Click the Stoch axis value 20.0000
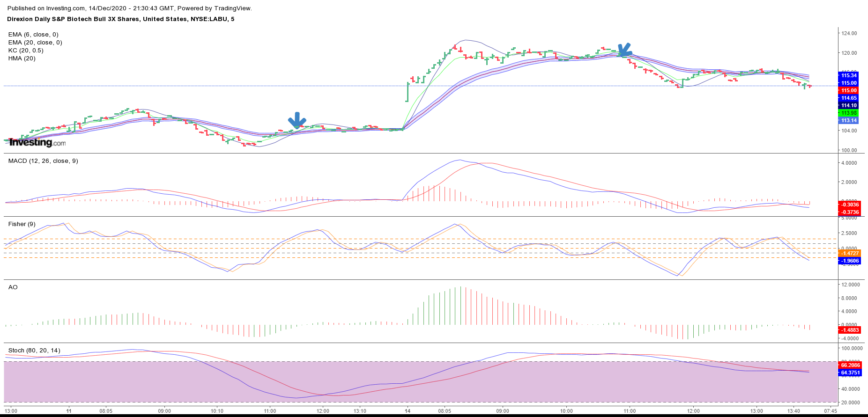This screenshot has height=417, width=868. tap(851, 402)
